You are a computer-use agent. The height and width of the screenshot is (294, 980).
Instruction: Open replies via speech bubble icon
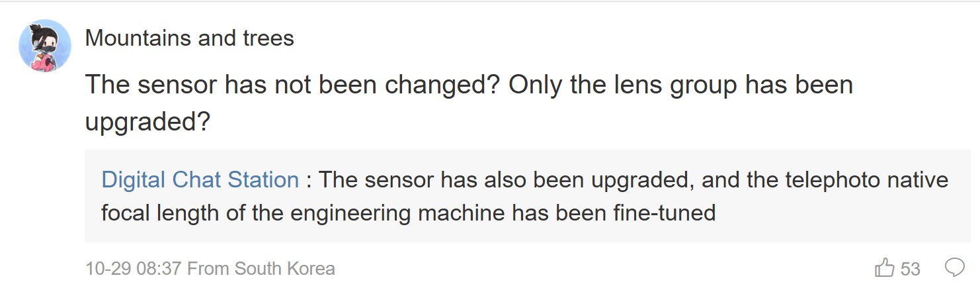tap(954, 268)
